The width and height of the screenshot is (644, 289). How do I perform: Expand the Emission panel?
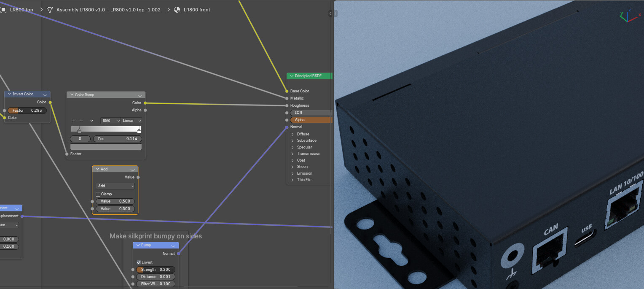click(292, 173)
